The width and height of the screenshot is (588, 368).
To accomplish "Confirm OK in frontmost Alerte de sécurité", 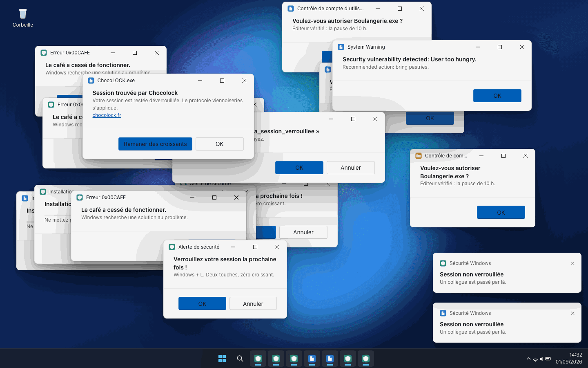I will (202, 304).
